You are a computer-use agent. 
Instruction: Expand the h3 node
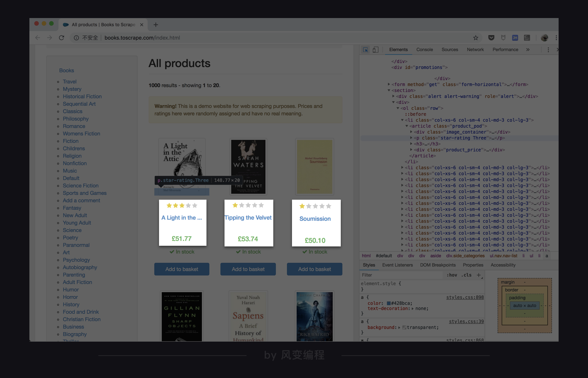(411, 144)
